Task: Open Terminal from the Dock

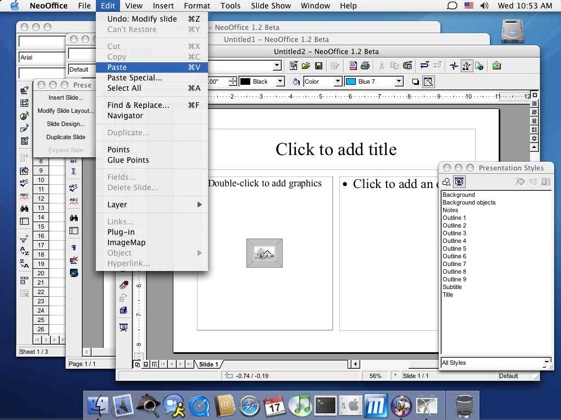Action: click(325, 406)
